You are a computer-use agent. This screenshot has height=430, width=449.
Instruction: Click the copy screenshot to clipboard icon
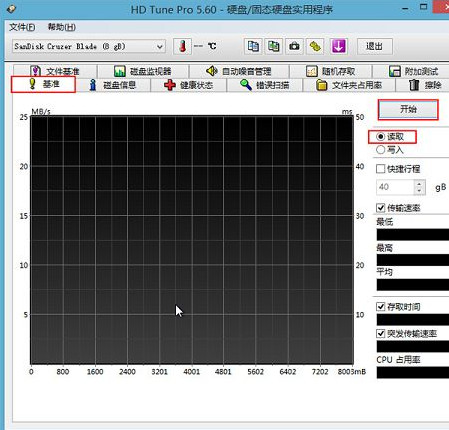[274, 46]
